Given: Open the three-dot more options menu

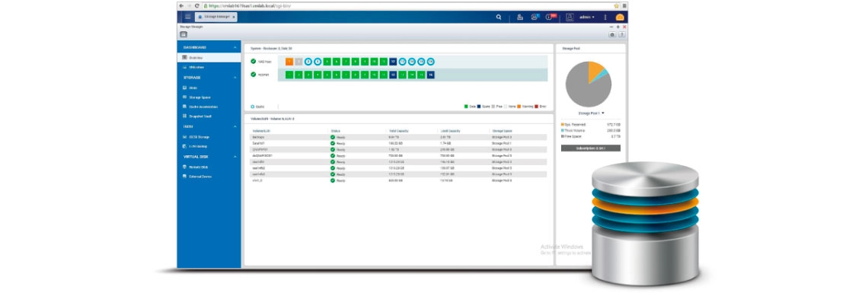Looking at the screenshot, I should coord(605,18).
